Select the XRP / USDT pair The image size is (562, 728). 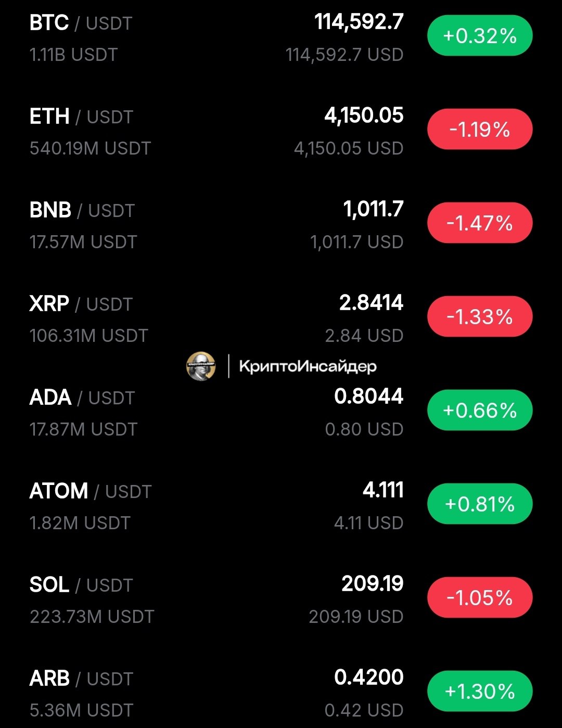tap(81, 304)
